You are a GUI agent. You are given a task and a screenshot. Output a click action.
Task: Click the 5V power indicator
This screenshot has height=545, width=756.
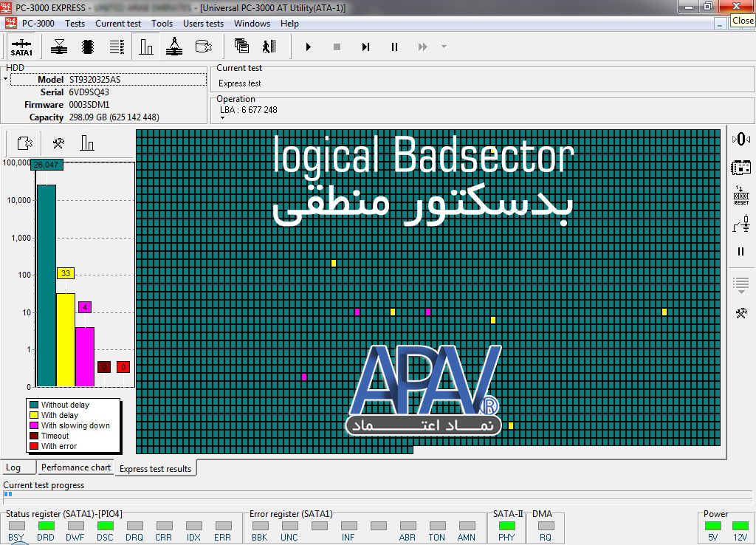coord(713,526)
